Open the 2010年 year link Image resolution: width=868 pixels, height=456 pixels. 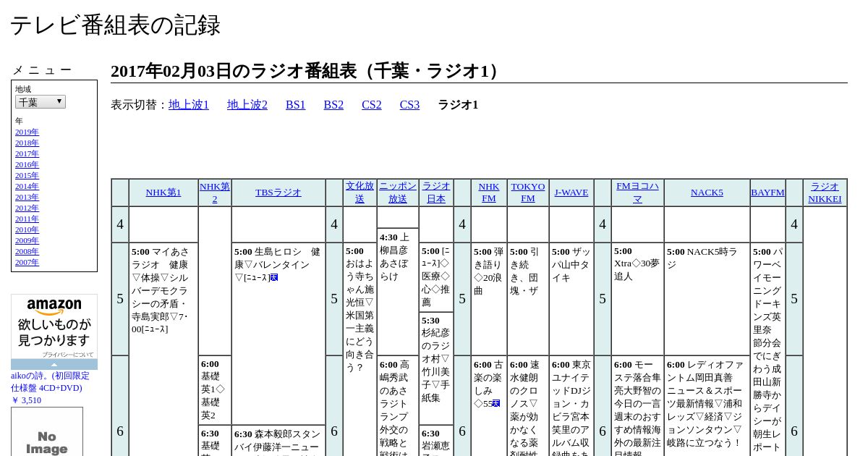(x=27, y=229)
